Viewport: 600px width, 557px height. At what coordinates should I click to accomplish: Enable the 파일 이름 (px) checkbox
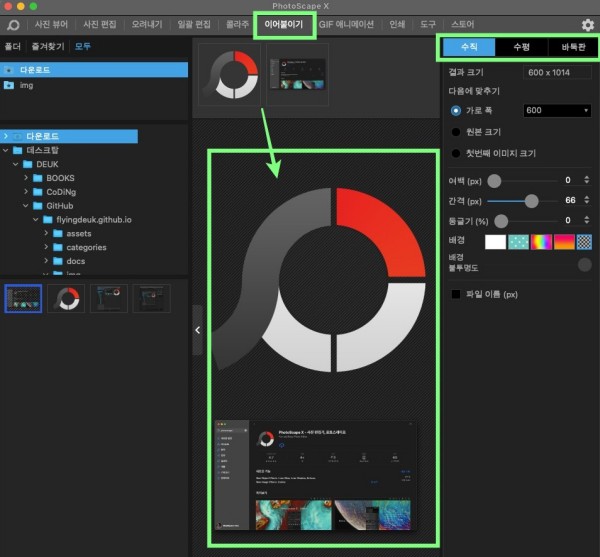pos(456,294)
